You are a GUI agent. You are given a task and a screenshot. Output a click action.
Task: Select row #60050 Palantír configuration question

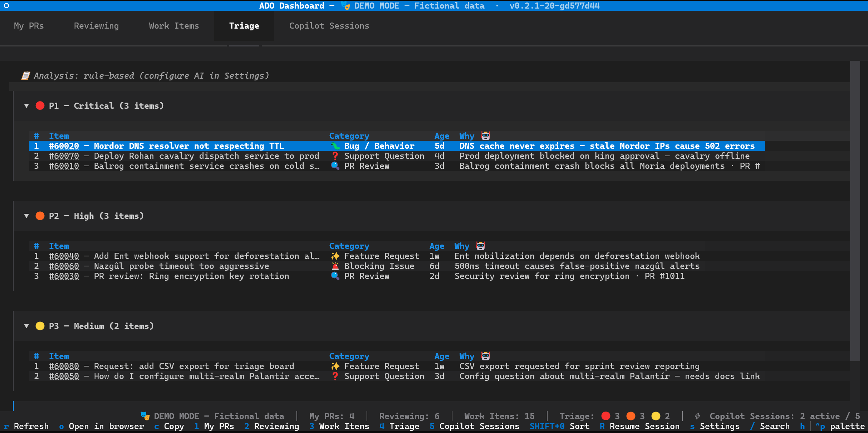(397, 376)
